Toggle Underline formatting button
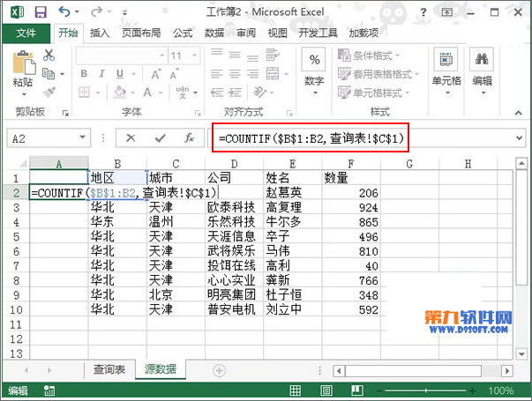Screen dimensions: 532x401 pyautogui.click(x=120, y=73)
